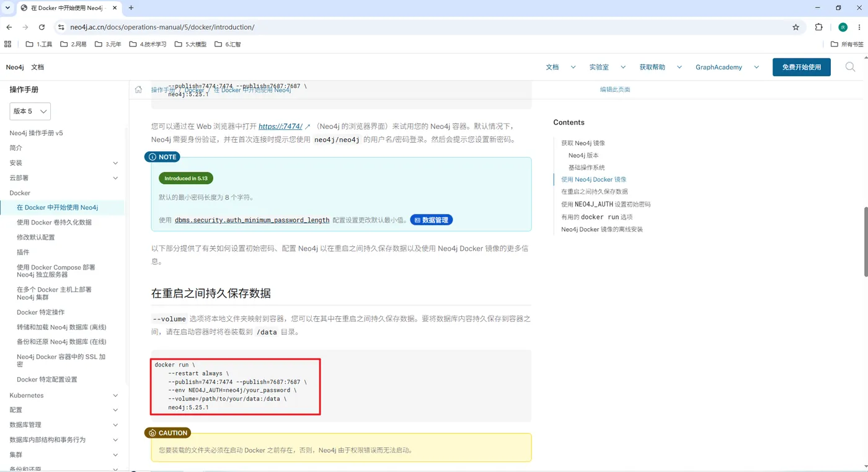Viewport: 868px width, 472px height.
Task: Open the Chrome profile avatar
Action: pos(843,27)
